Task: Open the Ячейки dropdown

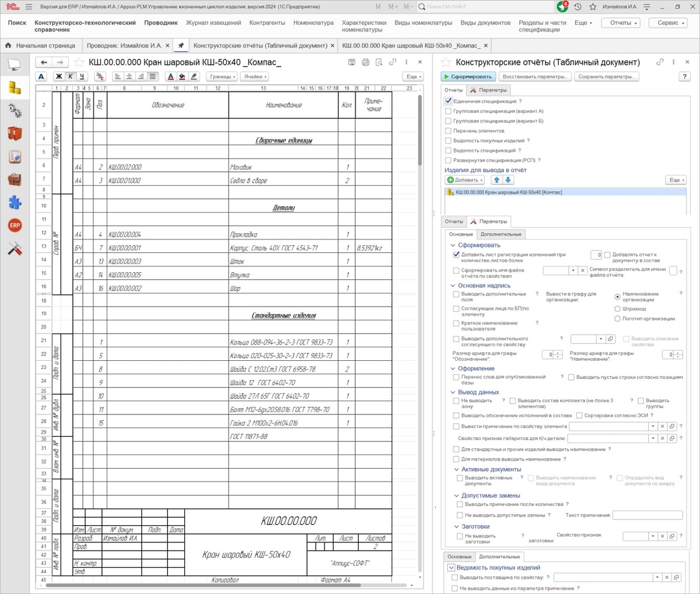Action: (254, 76)
